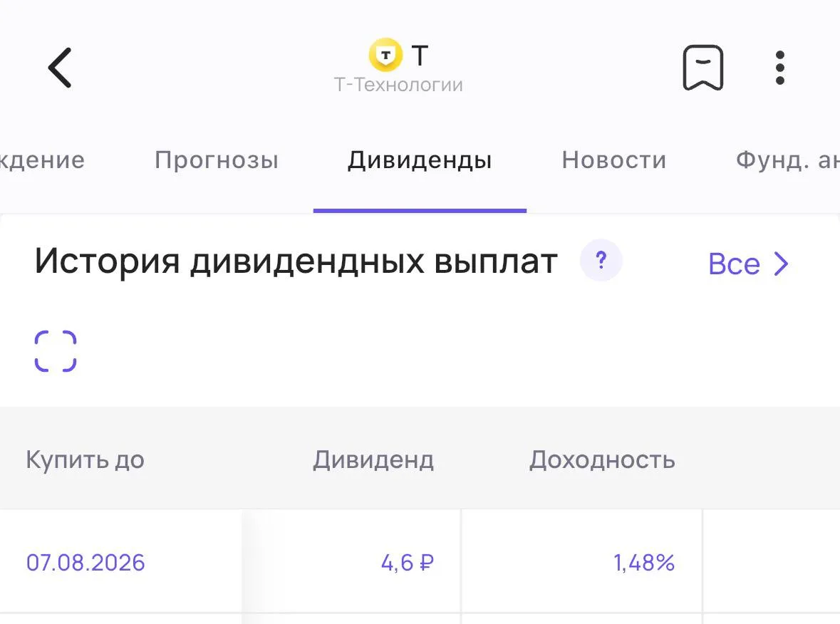Tap the 4,6 ₽ dividend value
The image size is (840, 624).
click(407, 563)
